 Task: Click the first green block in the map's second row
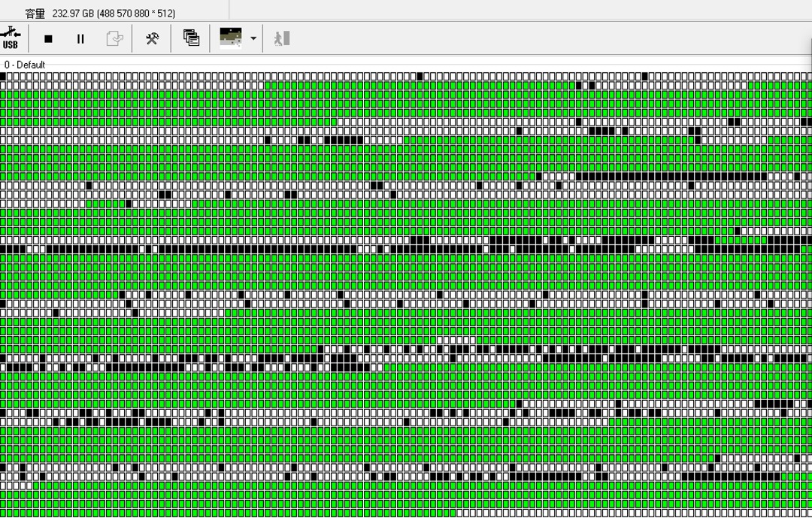tap(268, 86)
